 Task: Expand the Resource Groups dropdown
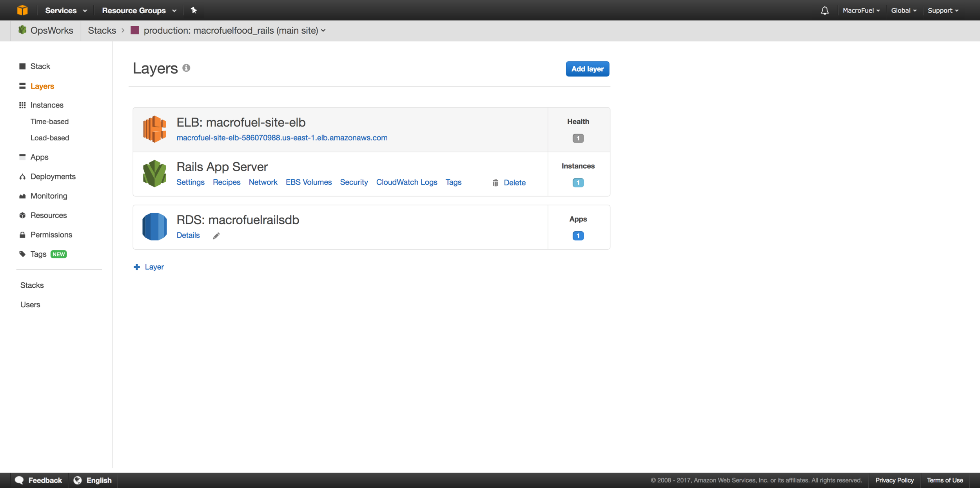[x=139, y=11]
